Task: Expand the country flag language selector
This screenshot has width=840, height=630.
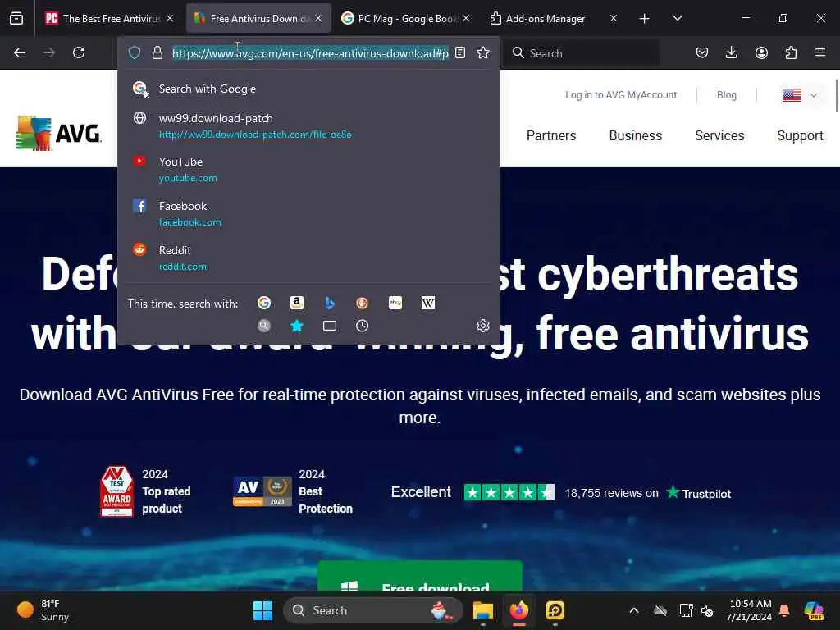Action: [x=799, y=95]
